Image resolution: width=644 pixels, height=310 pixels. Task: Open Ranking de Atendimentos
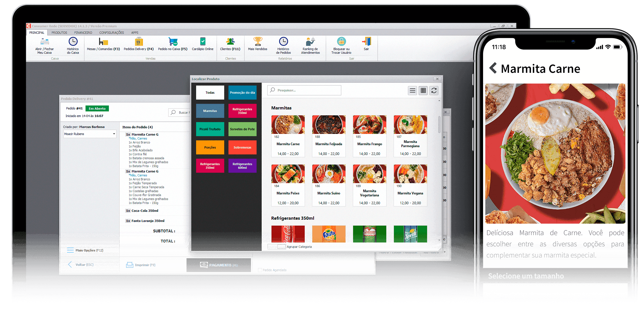point(310,46)
